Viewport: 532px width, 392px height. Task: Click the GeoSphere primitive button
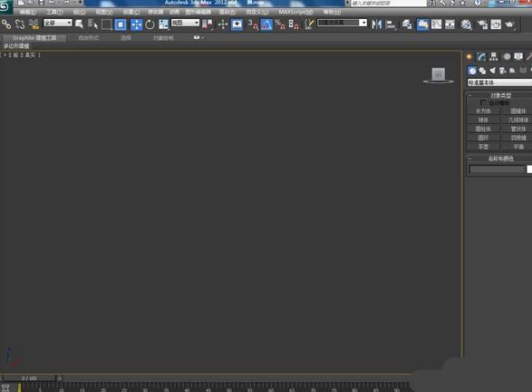[517, 120]
